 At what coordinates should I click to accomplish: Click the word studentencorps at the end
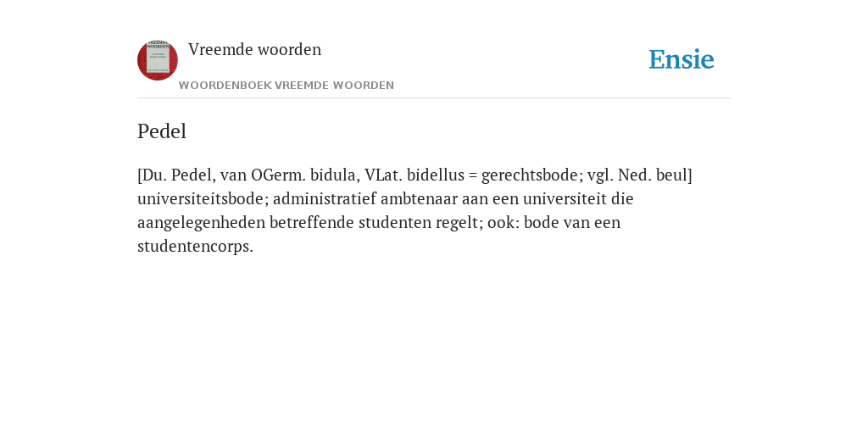click(x=195, y=247)
